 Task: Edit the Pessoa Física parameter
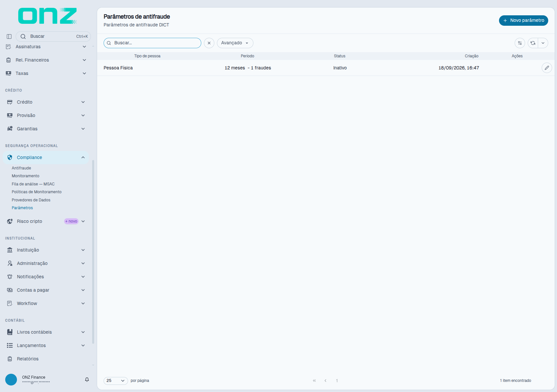coord(547,68)
